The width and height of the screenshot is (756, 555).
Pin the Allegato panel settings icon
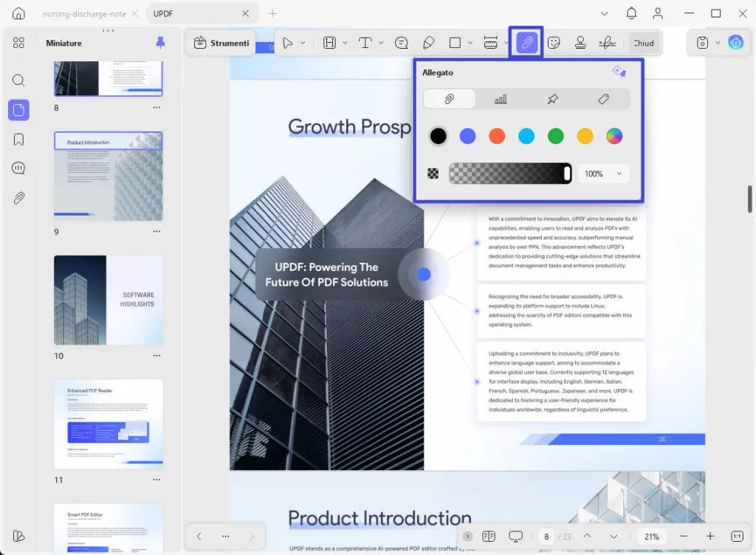619,72
